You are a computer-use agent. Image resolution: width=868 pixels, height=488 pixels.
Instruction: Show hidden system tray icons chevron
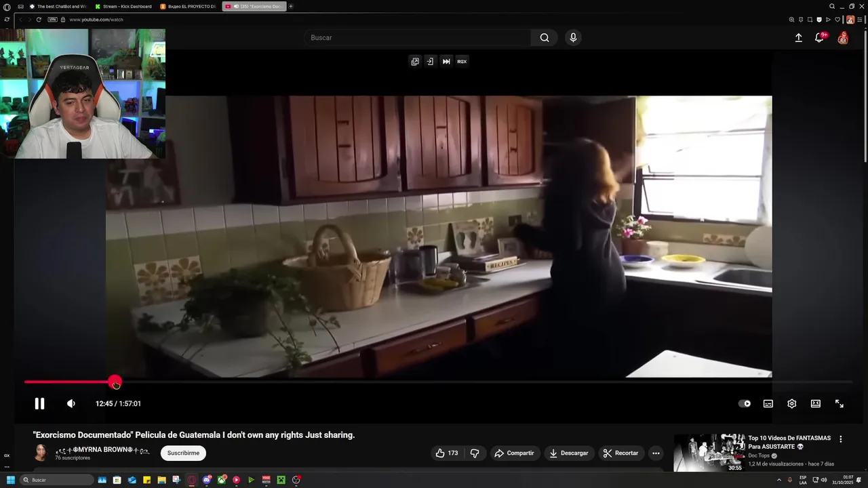click(778, 480)
